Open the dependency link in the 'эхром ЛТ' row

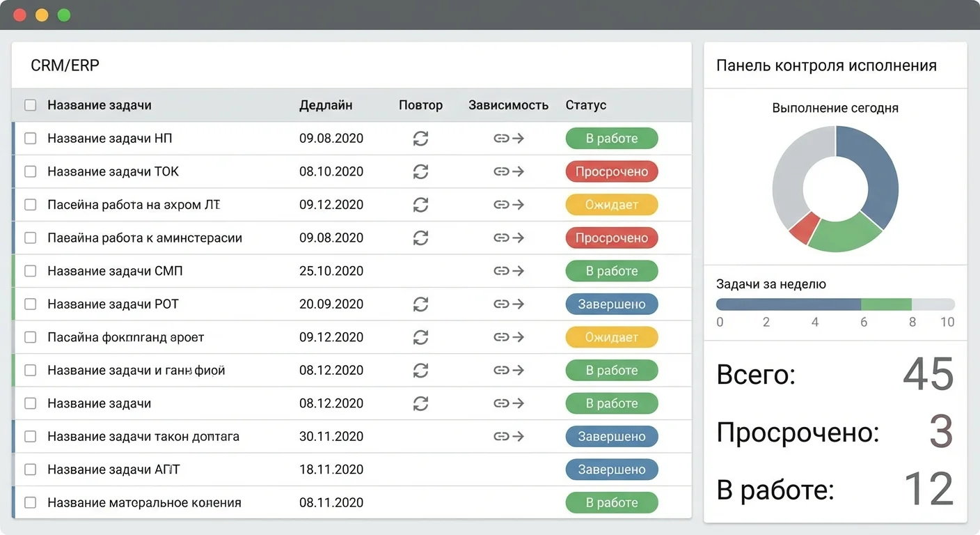click(509, 205)
